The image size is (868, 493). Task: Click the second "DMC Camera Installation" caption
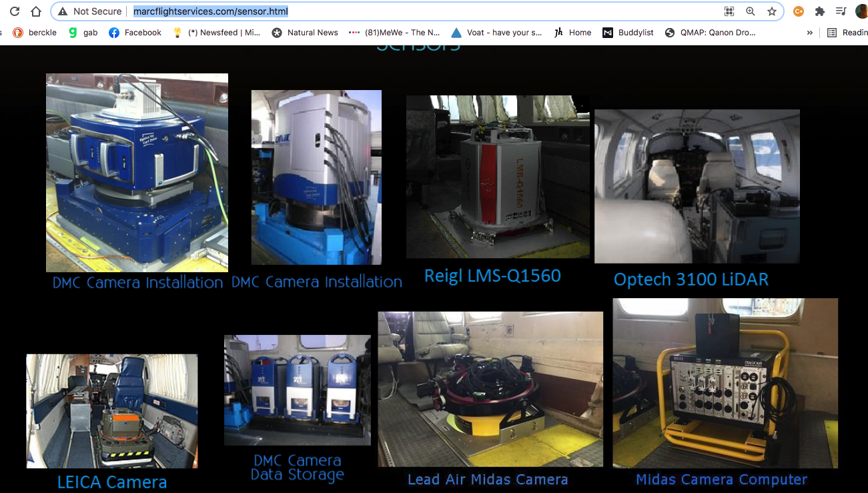[317, 282]
